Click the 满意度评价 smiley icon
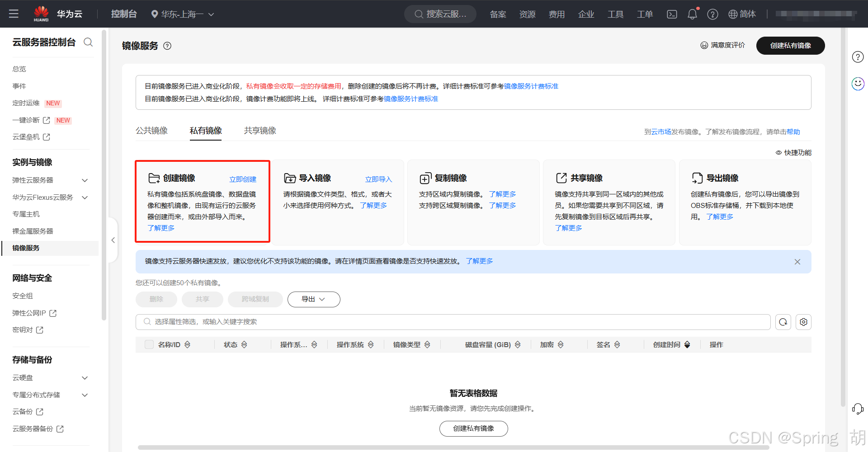The height and width of the screenshot is (452, 868). click(x=704, y=45)
